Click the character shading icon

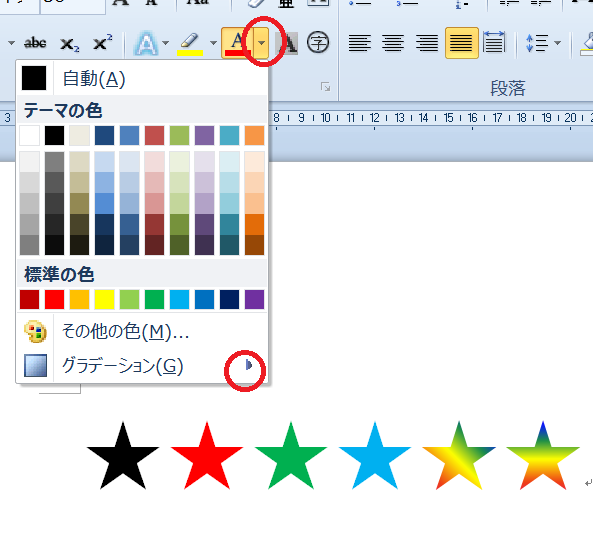click(x=287, y=43)
